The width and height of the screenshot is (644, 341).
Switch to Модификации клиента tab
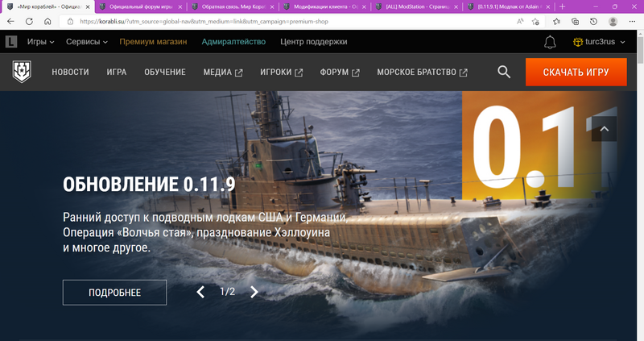pos(324,7)
